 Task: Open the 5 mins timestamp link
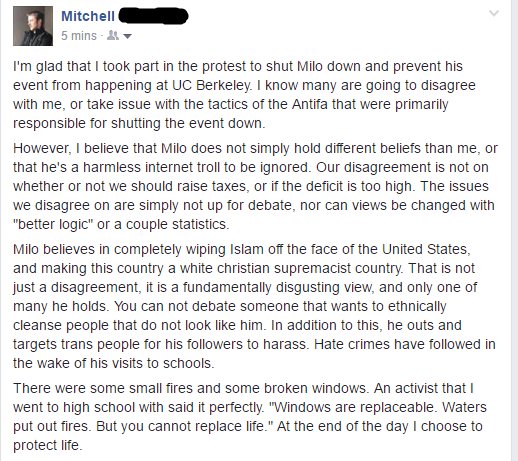pyautogui.click(x=79, y=35)
